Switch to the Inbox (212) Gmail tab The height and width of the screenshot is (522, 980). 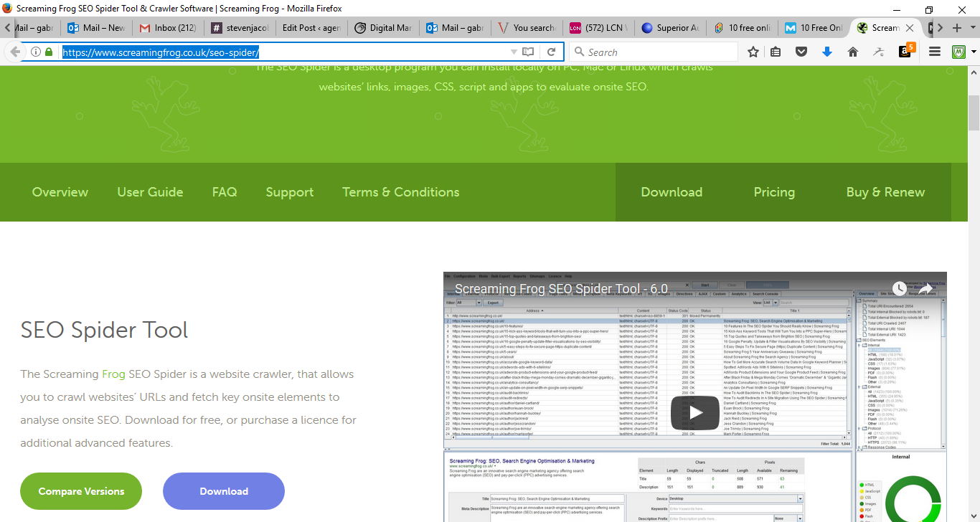pos(168,28)
